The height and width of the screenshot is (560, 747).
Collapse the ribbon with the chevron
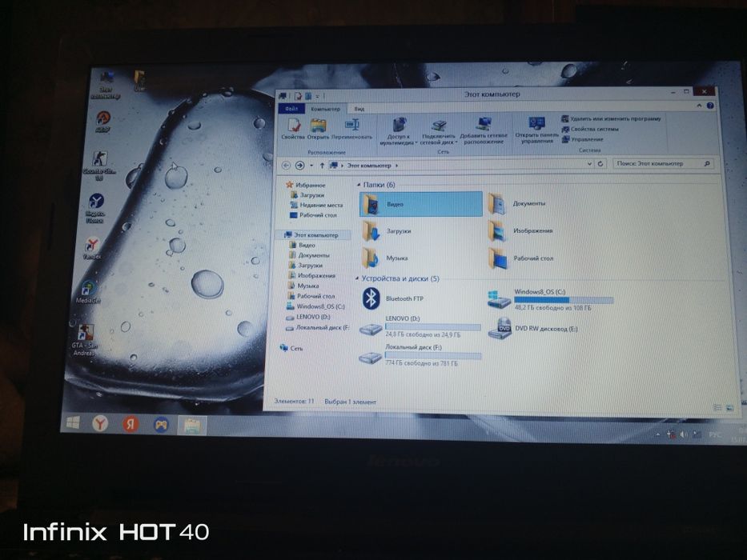pyautogui.click(x=699, y=106)
